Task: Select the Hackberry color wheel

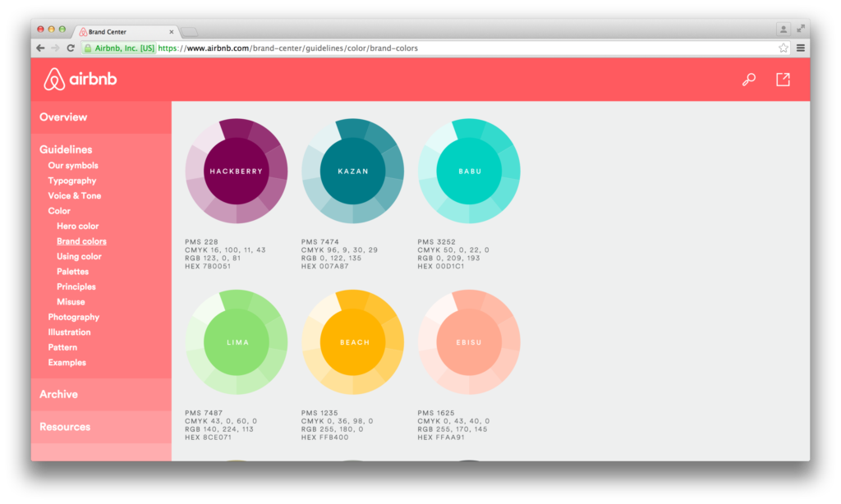Action: [237, 172]
